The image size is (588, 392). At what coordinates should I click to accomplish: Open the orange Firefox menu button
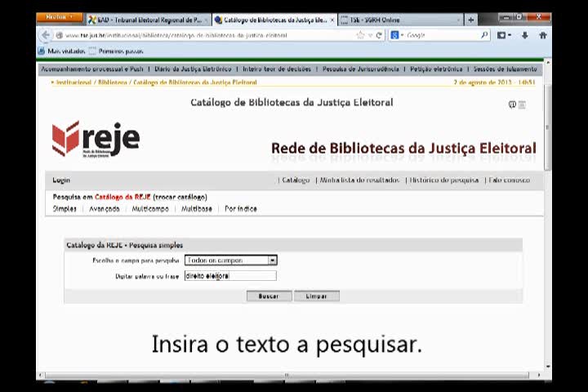tap(59, 17)
